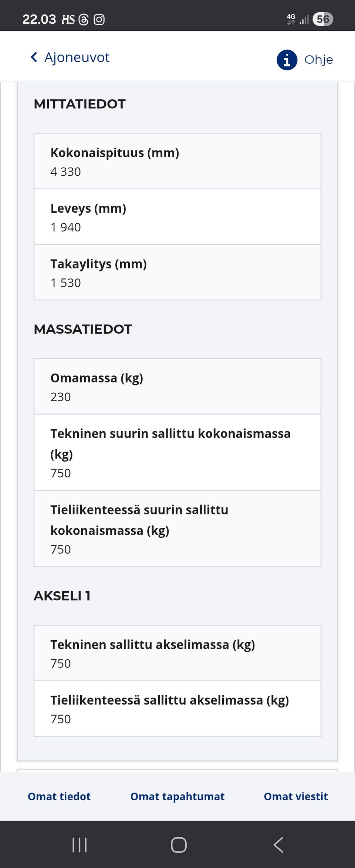Expand the MITTATIEDOT section header
Screen dimensions: 355x868
pos(80,104)
